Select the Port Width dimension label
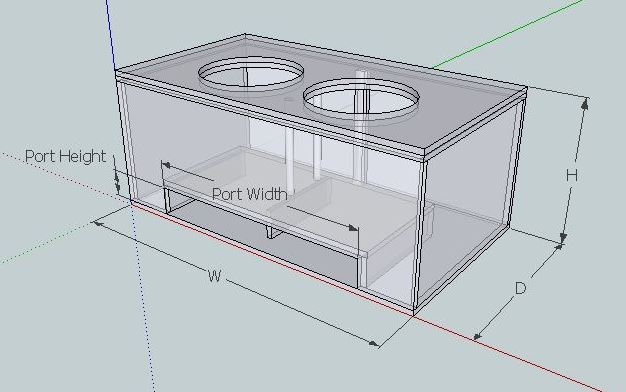This screenshot has width=626, height=392. tap(250, 194)
